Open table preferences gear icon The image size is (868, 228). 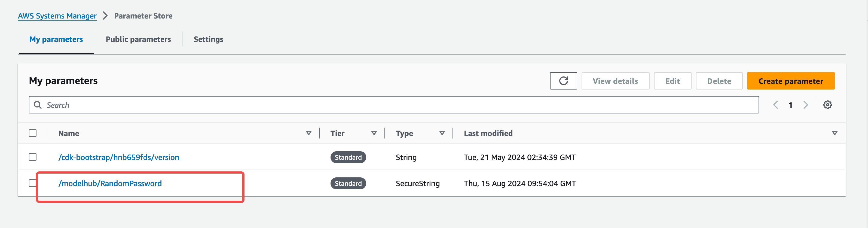click(x=827, y=105)
